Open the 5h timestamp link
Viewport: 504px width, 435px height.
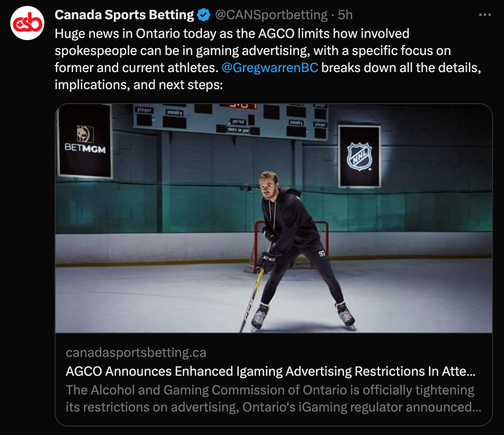click(345, 15)
